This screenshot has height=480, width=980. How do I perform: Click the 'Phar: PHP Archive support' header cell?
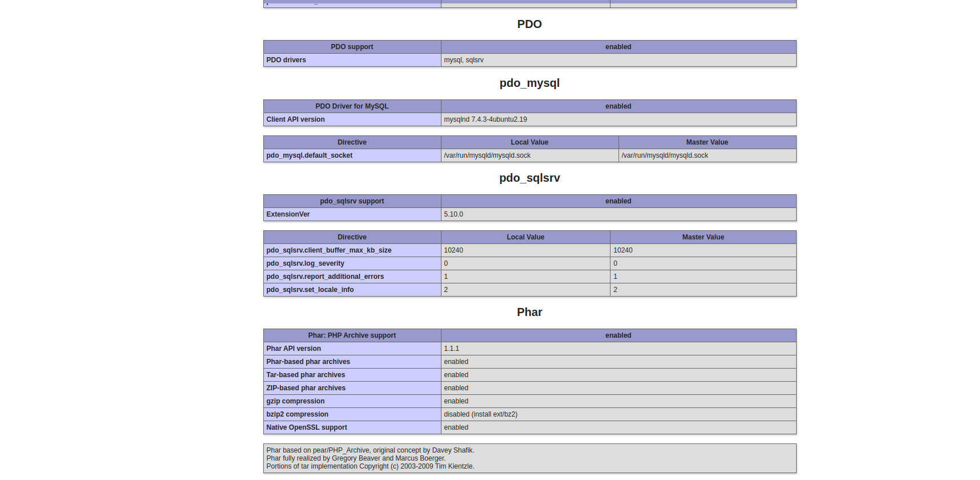click(x=352, y=335)
